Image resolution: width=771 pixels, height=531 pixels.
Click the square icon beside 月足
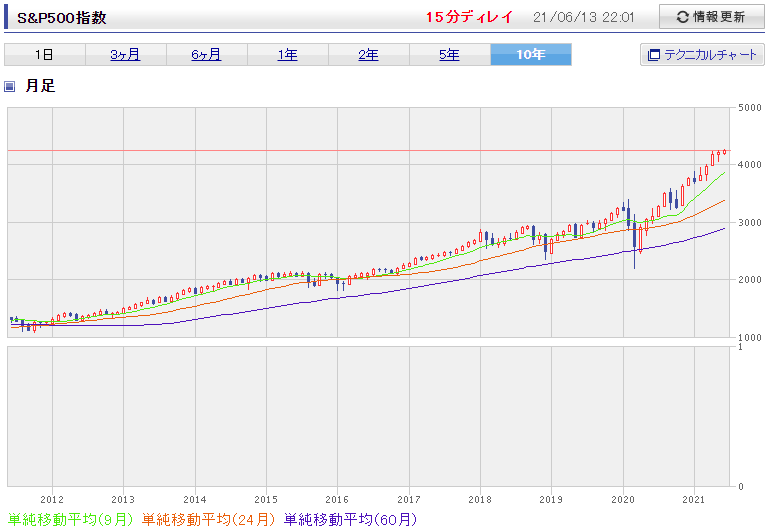10,87
